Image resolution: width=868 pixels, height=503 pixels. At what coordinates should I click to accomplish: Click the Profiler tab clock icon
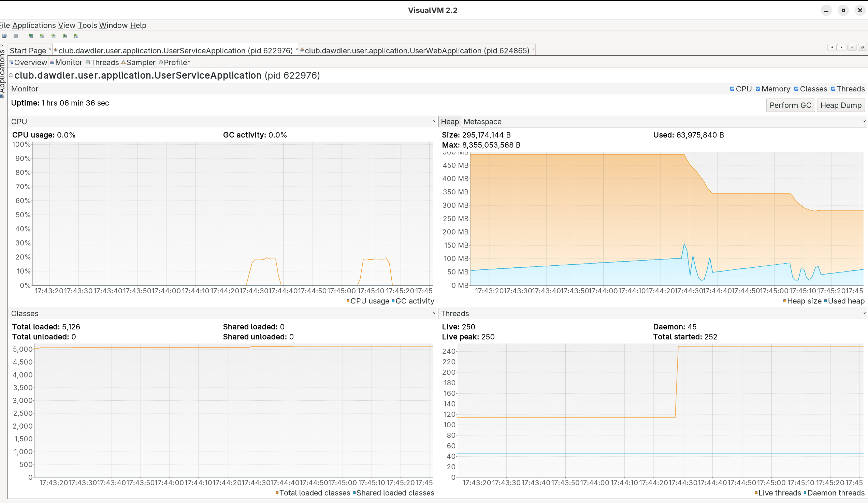[x=160, y=62]
